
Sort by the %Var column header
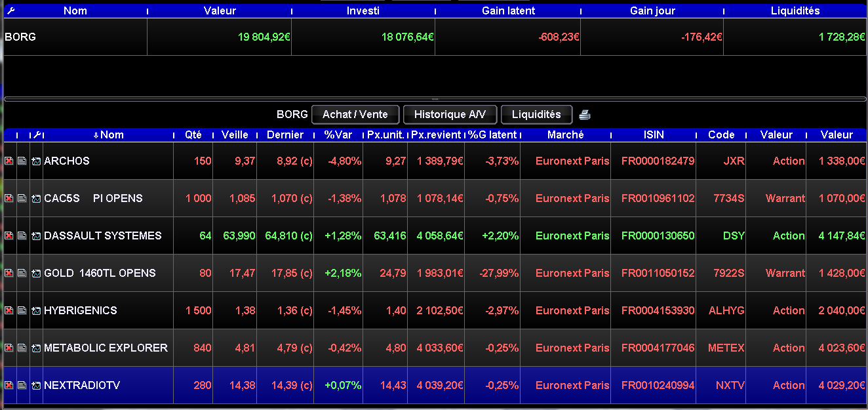tap(338, 134)
